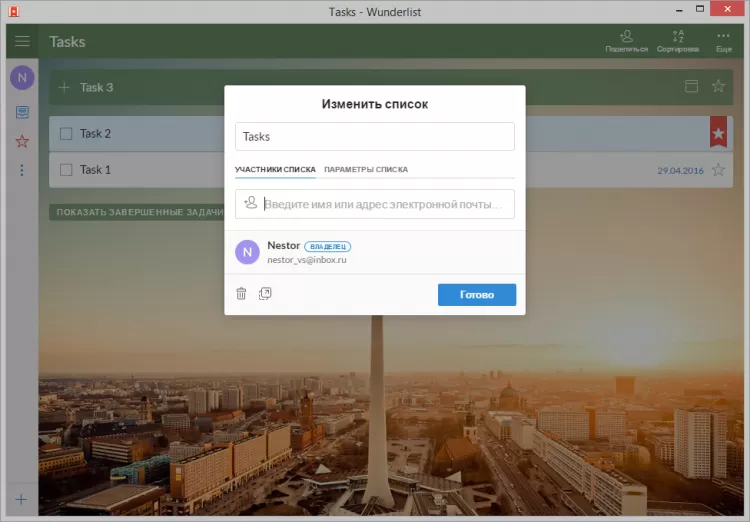
Task: Click Nestor's avatar in the members list
Action: click(x=247, y=252)
